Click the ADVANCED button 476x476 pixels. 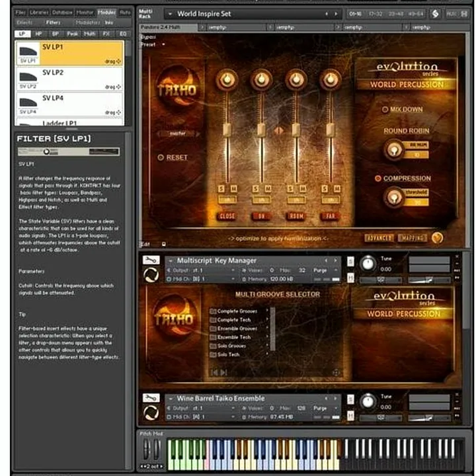(379, 238)
